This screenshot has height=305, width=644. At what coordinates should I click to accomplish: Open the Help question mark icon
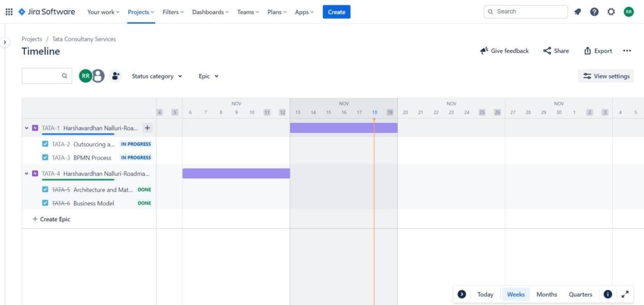pyautogui.click(x=594, y=11)
